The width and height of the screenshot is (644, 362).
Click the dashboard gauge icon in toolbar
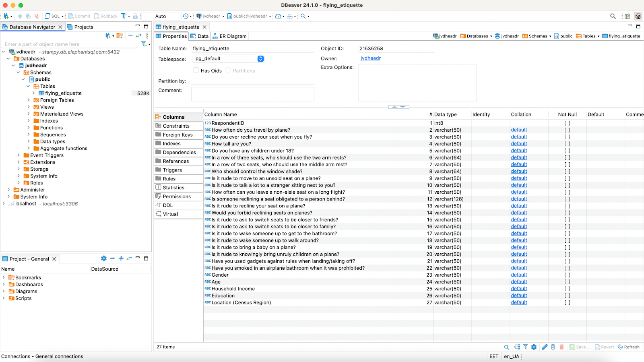(x=278, y=16)
